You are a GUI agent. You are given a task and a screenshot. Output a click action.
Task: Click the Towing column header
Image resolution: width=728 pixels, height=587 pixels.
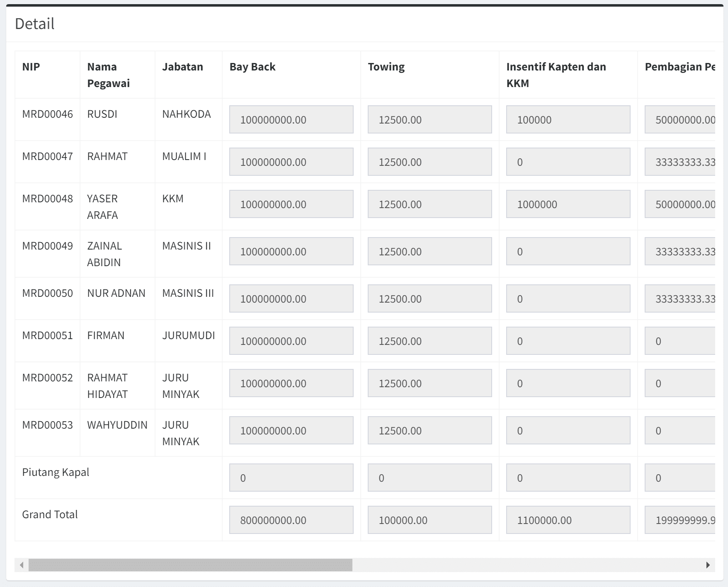pyautogui.click(x=386, y=67)
